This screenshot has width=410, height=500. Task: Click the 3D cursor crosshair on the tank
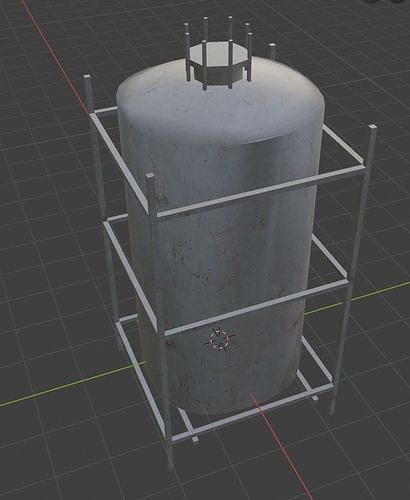pyautogui.click(x=220, y=339)
